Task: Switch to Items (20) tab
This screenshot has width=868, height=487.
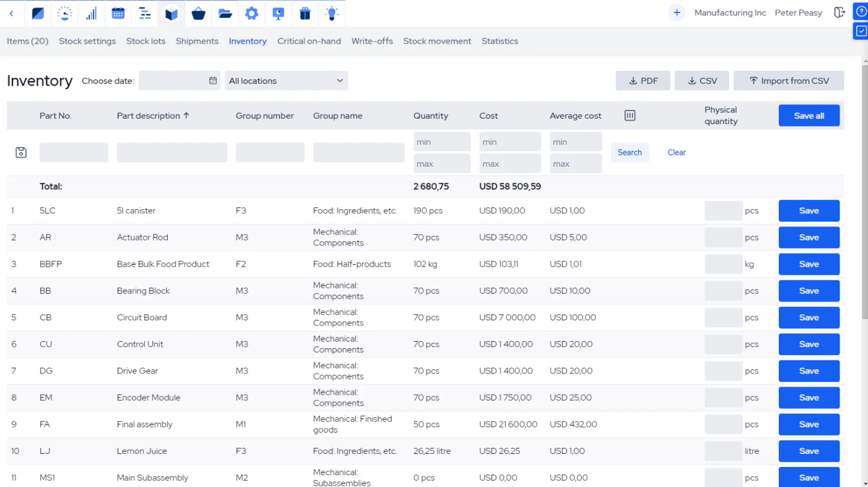Action: point(28,41)
